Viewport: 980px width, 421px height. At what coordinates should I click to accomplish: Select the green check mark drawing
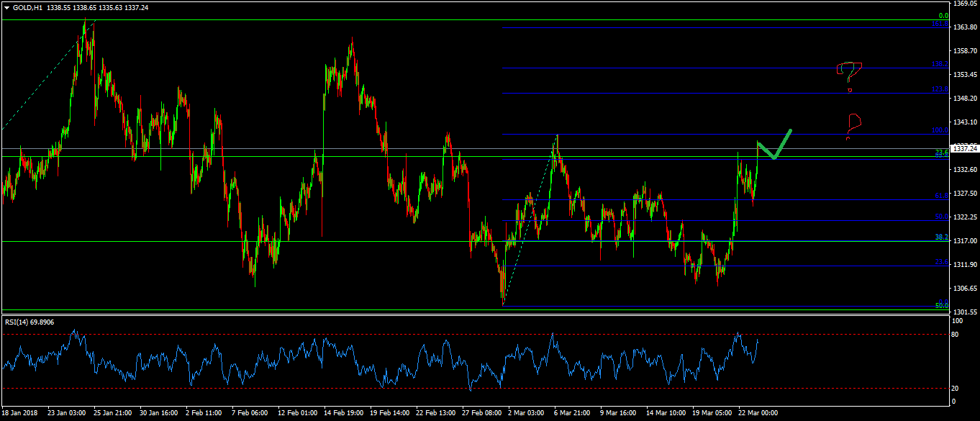click(773, 146)
